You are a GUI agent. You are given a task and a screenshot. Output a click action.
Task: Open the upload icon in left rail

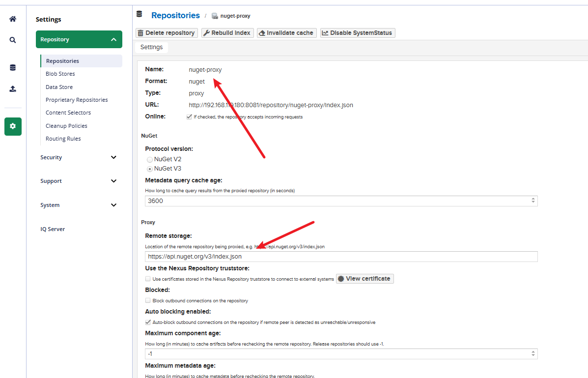click(13, 88)
